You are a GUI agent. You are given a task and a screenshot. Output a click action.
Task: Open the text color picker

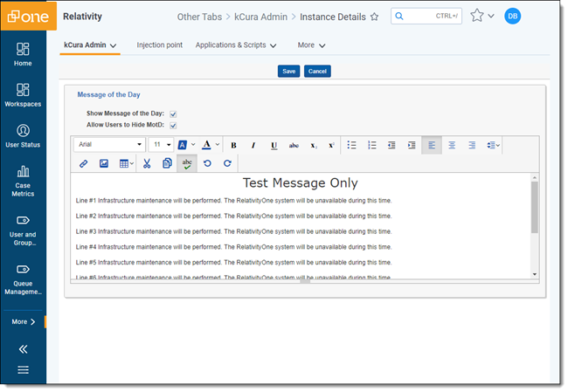pos(210,145)
